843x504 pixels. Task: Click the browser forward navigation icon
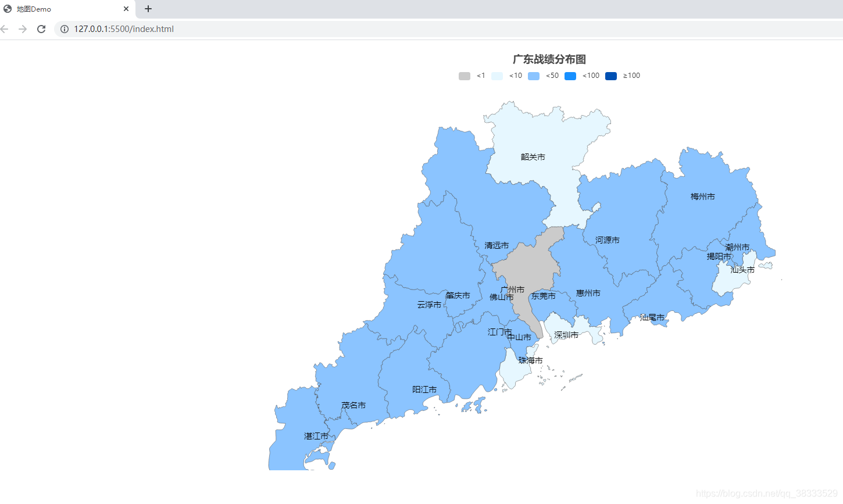23,28
